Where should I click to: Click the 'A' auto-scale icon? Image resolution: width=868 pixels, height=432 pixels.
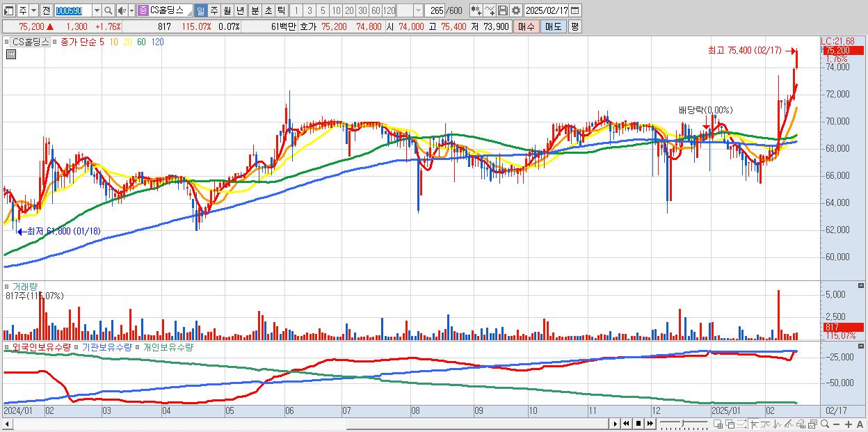point(860,424)
